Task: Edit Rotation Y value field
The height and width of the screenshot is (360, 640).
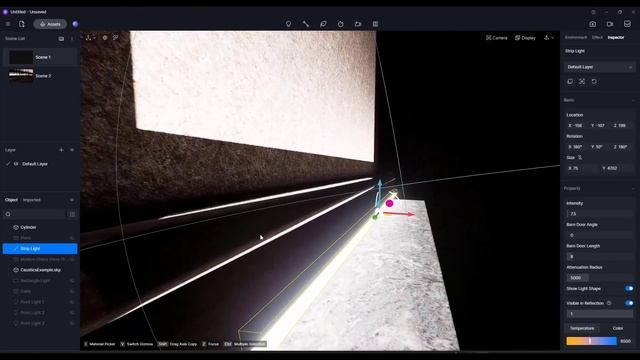Action: click(599, 147)
